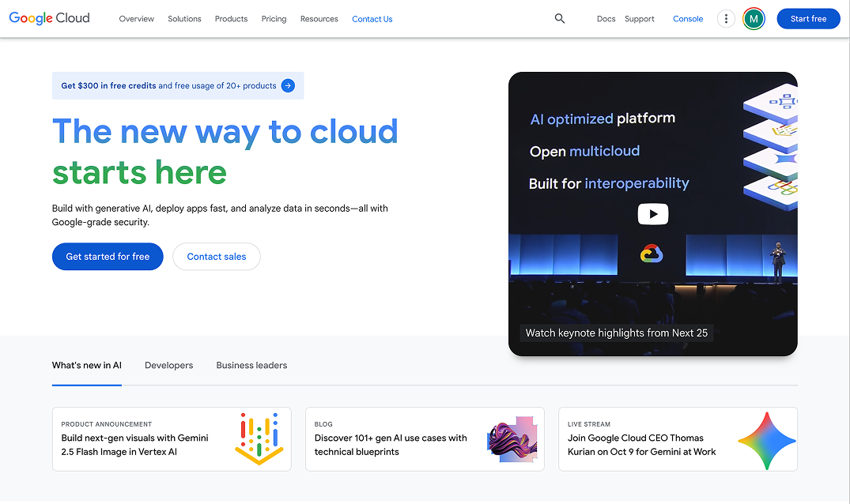
Task: Click the search magnifier icon
Action: click(x=559, y=18)
